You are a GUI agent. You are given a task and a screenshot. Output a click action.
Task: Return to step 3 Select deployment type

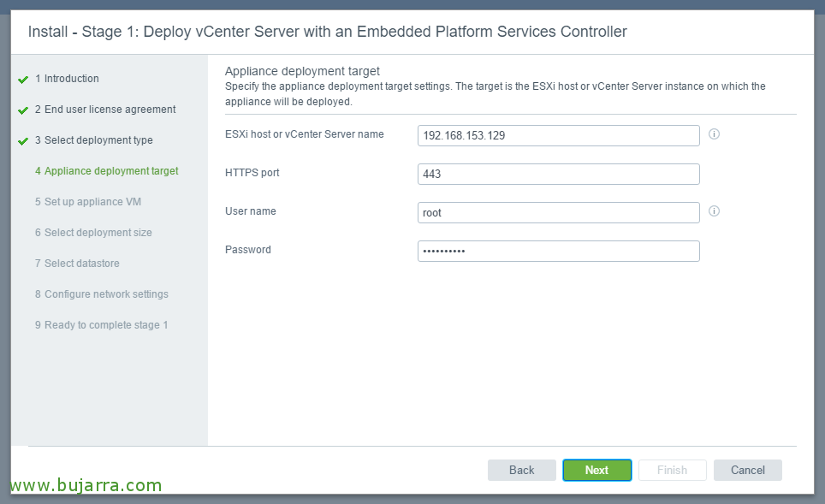93,140
